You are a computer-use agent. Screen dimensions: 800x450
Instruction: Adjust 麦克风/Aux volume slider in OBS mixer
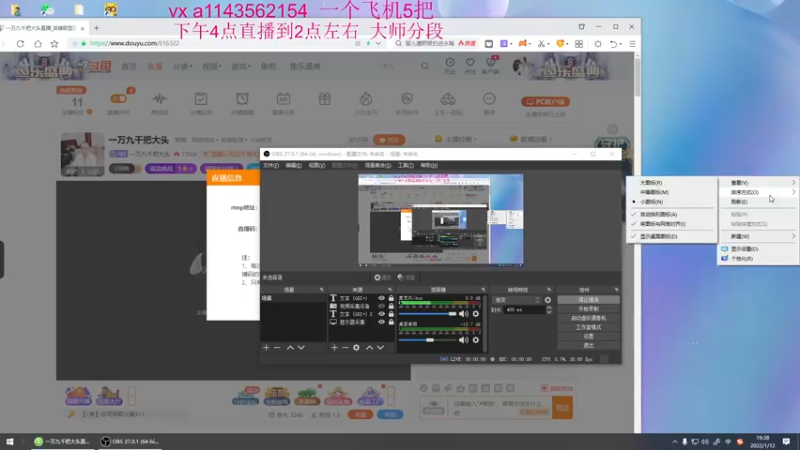[428, 314]
